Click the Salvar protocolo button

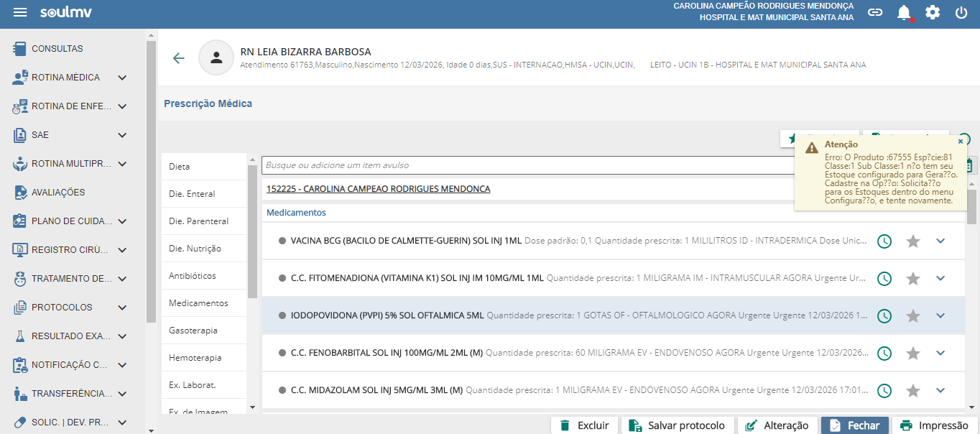point(678,425)
